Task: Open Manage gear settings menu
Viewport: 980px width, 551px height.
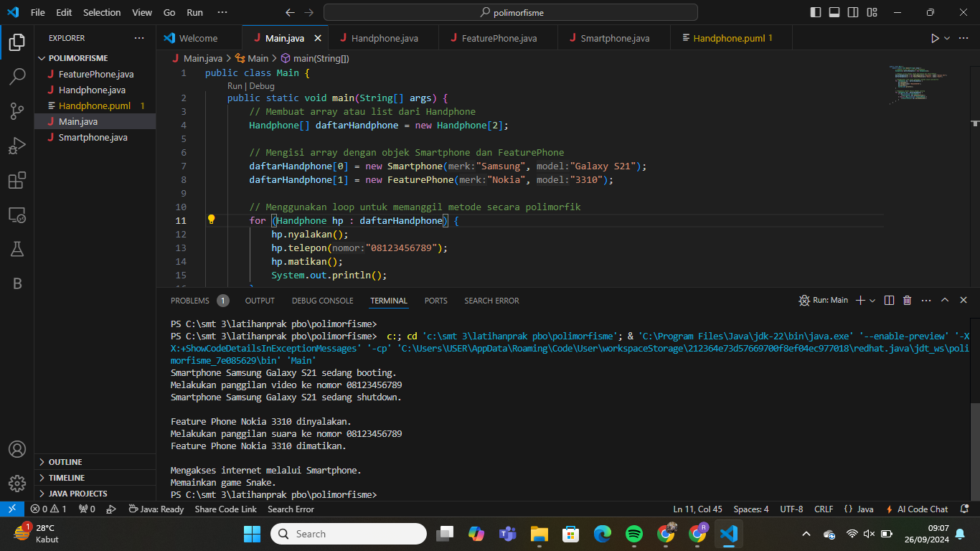Action: pyautogui.click(x=17, y=483)
